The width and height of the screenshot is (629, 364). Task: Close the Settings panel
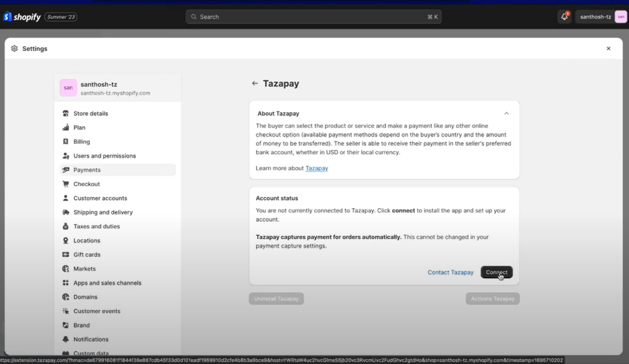pos(608,49)
